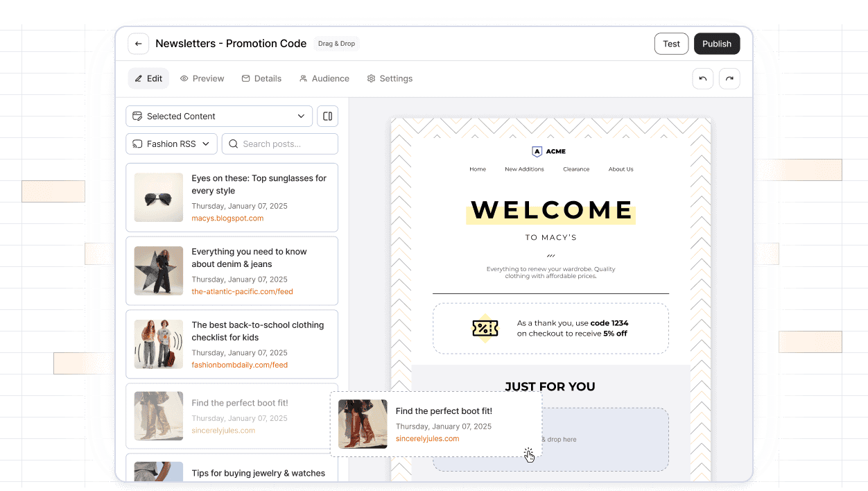868x491 pixels.
Task: Click the undo arrow icon
Action: pyautogui.click(x=702, y=78)
